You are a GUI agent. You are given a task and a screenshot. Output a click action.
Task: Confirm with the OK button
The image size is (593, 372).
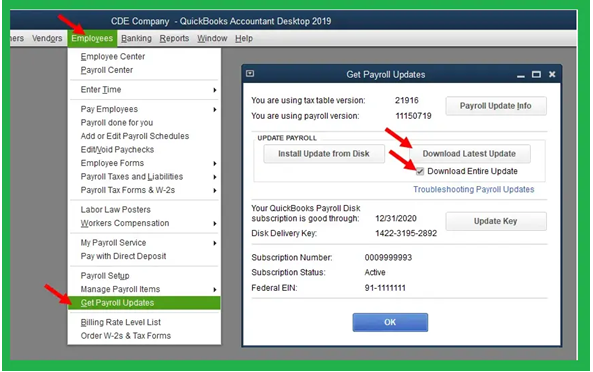[x=390, y=323]
